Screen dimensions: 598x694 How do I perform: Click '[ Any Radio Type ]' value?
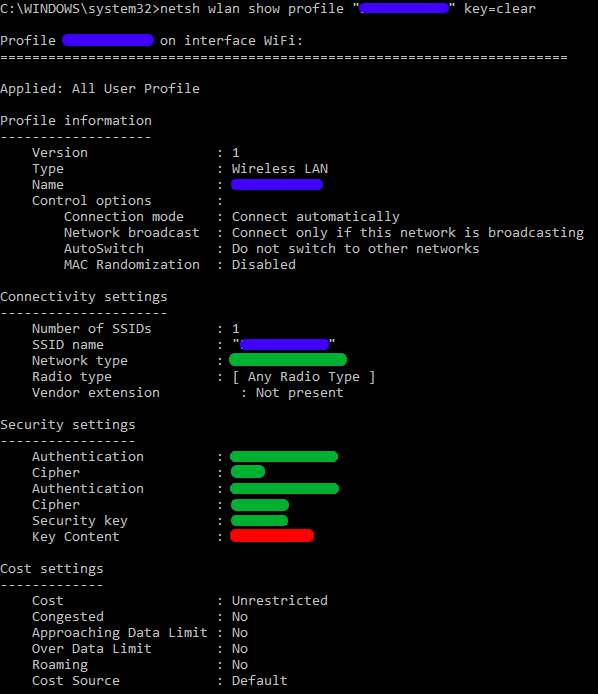(x=304, y=377)
